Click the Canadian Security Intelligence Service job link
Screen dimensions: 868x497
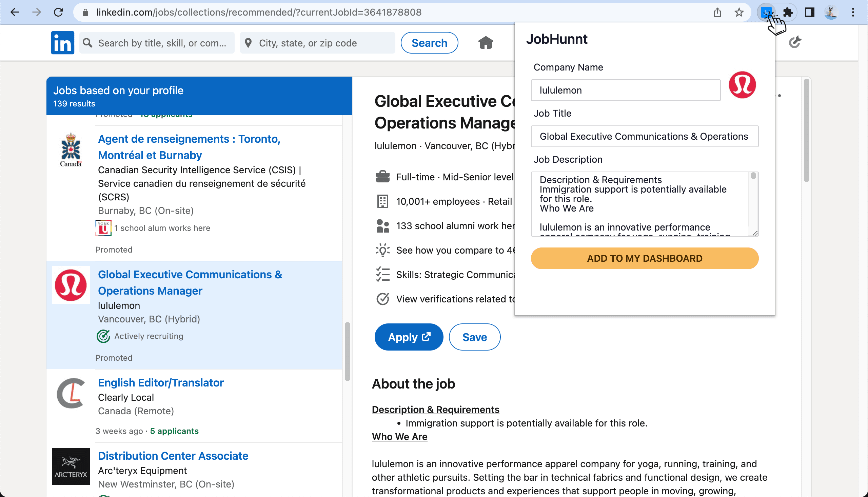coord(189,146)
